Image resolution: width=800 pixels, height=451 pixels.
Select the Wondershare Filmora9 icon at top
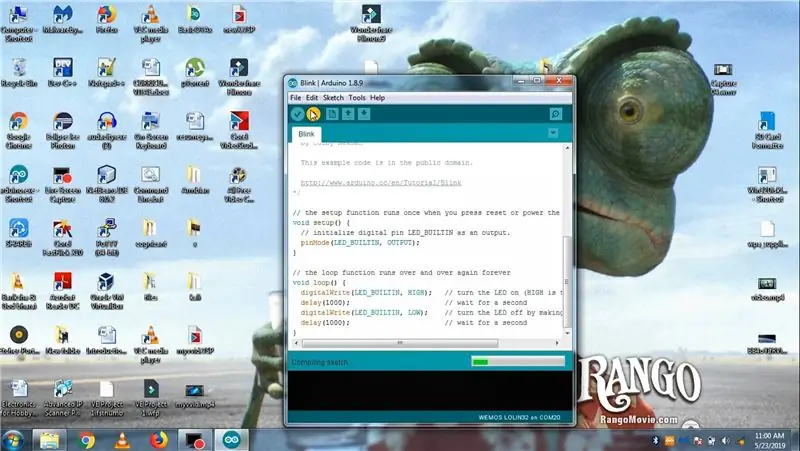point(371,23)
